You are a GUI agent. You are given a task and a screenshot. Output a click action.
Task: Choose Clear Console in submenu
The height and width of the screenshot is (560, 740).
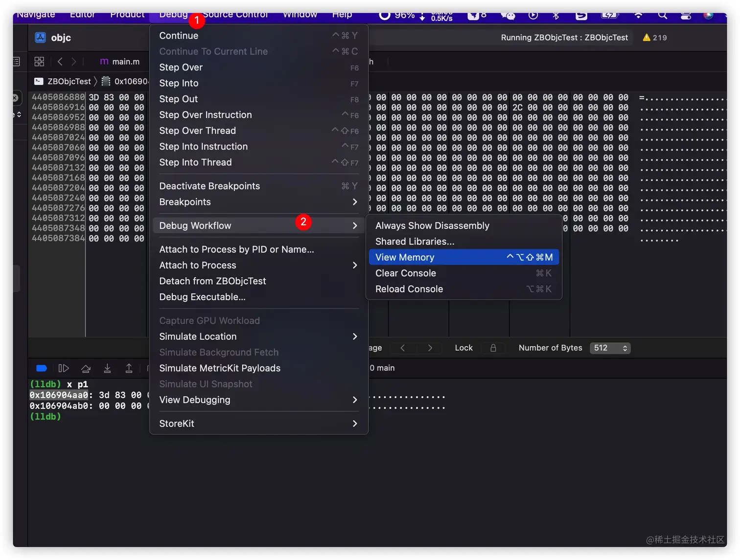coord(464,273)
